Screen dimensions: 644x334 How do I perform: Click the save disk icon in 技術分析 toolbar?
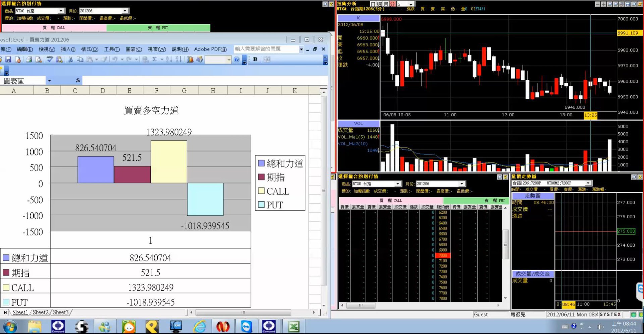[x=628, y=4]
